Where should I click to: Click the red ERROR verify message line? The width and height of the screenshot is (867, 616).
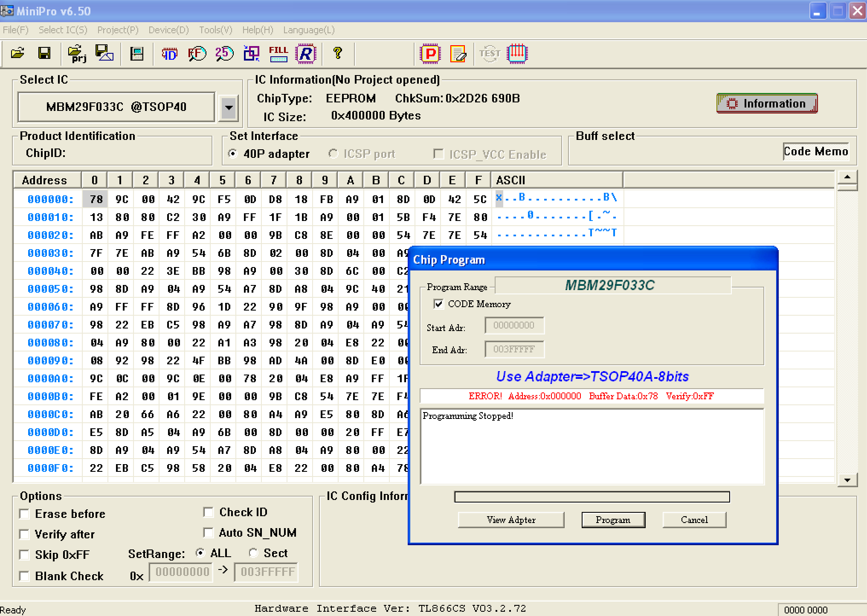point(591,396)
